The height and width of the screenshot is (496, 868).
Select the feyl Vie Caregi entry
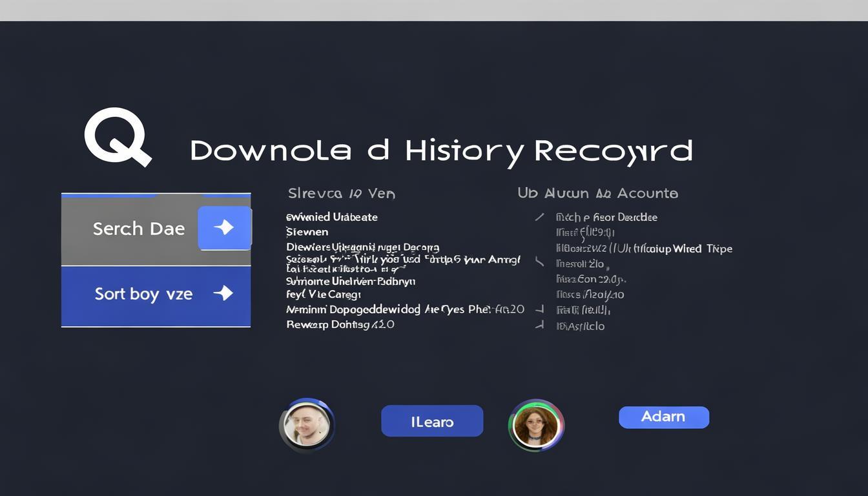tap(323, 294)
